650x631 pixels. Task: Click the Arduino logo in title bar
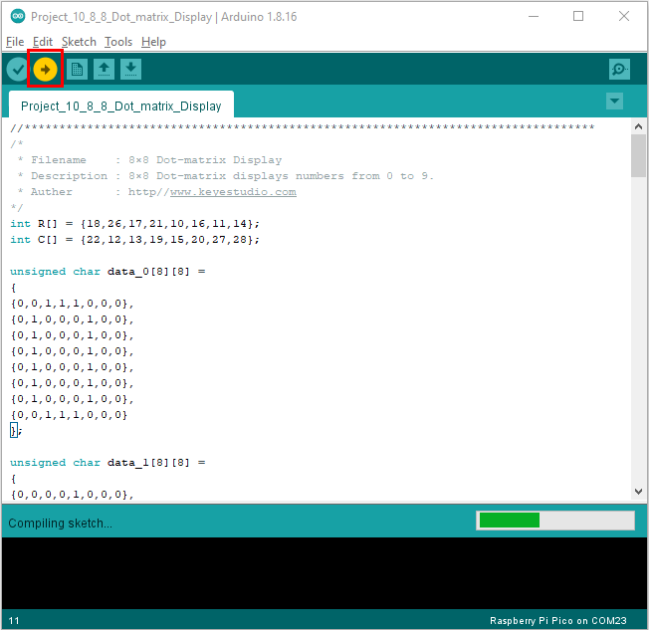point(18,17)
